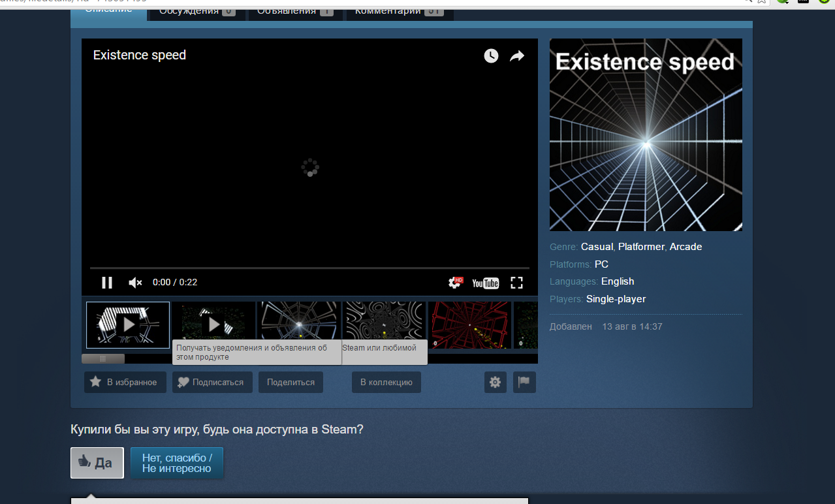This screenshot has width=835, height=504.
Task: Click the 0:00 / 0:22 time display
Action: tap(175, 283)
